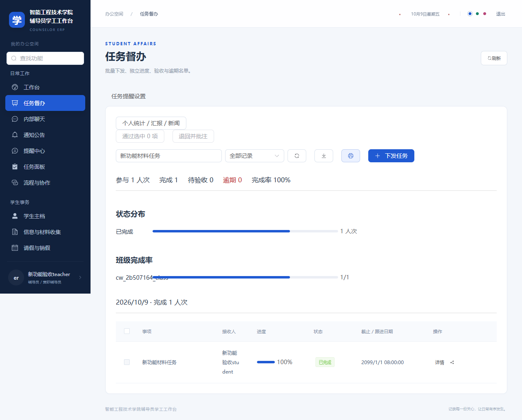Click the reload icon button beside 全部记录
Image resolution: width=522 pixels, height=420 pixels.
(x=297, y=156)
